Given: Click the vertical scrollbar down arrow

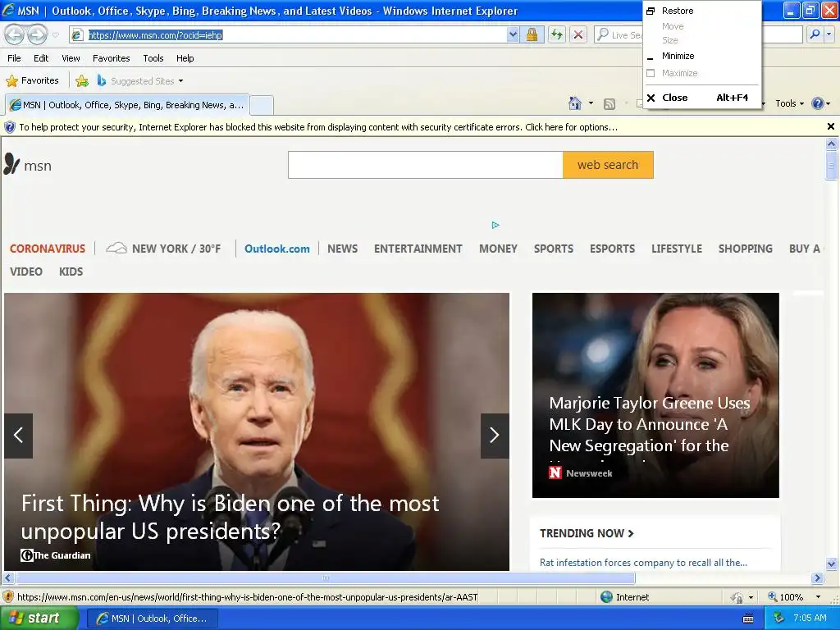Looking at the screenshot, I should point(831,564).
